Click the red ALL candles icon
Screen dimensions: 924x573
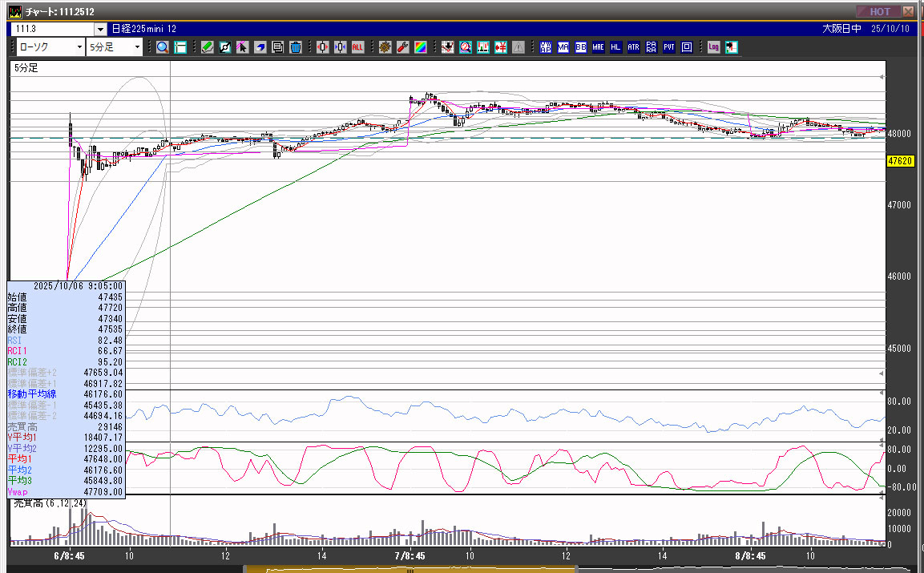(357, 47)
